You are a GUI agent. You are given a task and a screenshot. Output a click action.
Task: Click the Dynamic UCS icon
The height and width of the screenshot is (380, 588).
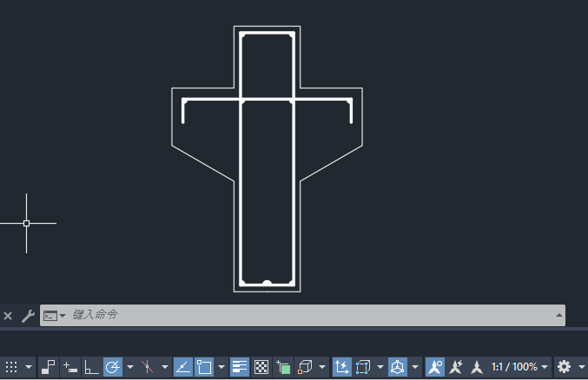coord(341,367)
